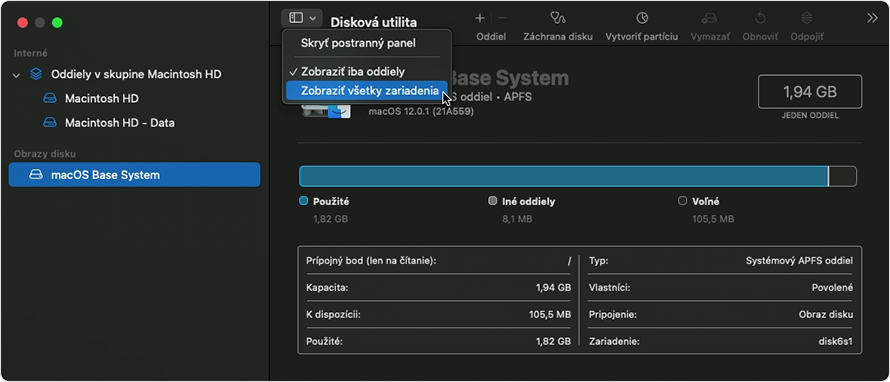Click the disk usage bar
Screen dimensions: 890x382
(x=578, y=177)
